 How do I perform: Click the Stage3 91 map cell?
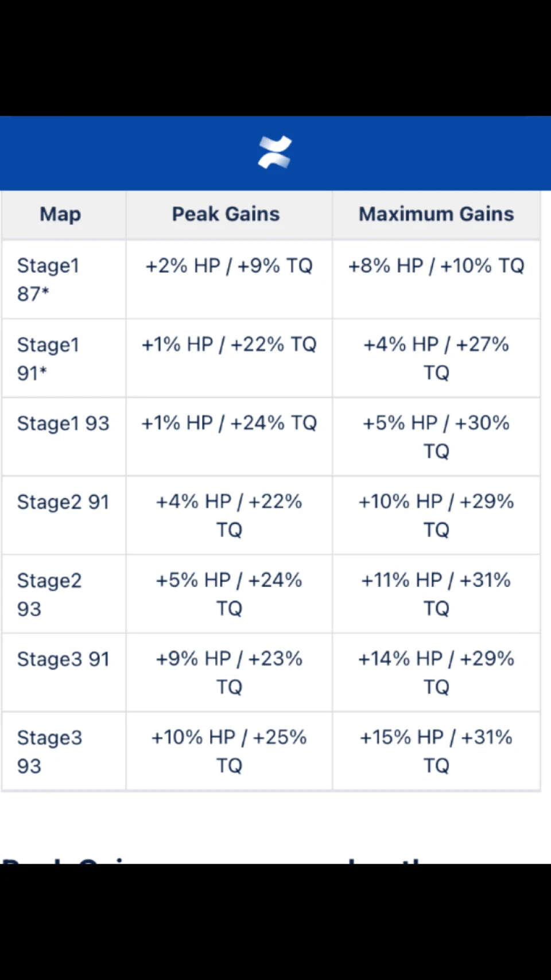(64, 672)
